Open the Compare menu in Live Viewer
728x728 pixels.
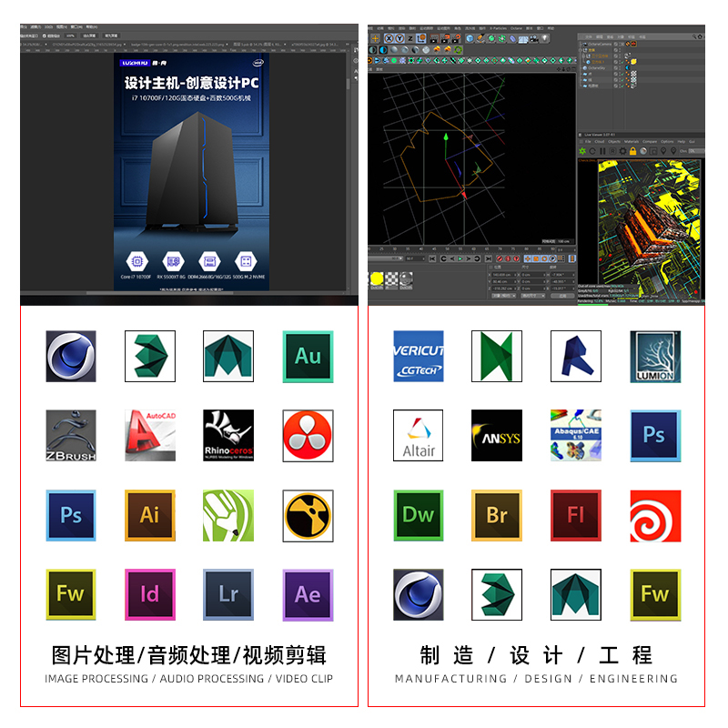point(650,142)
